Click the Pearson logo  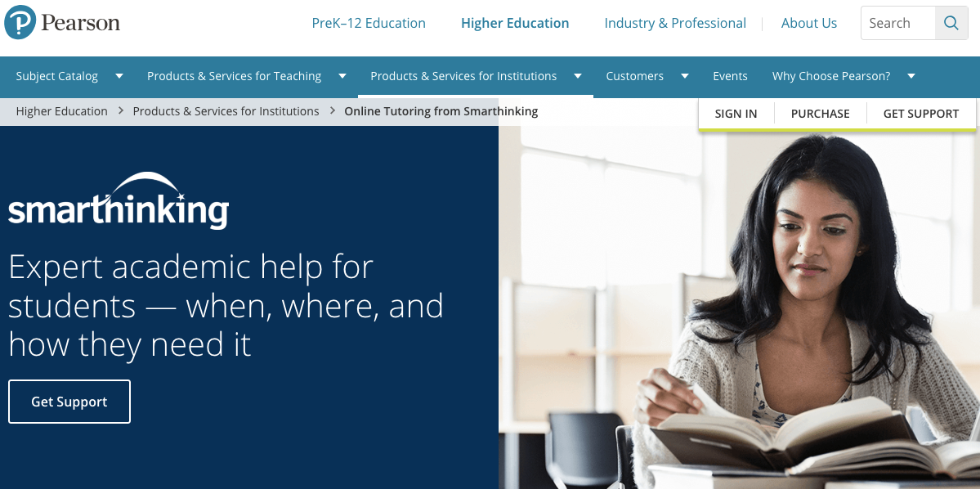[62, 23]
